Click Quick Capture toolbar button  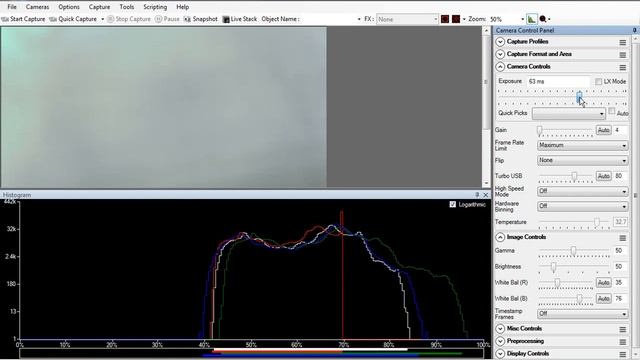tap(73, 19)
